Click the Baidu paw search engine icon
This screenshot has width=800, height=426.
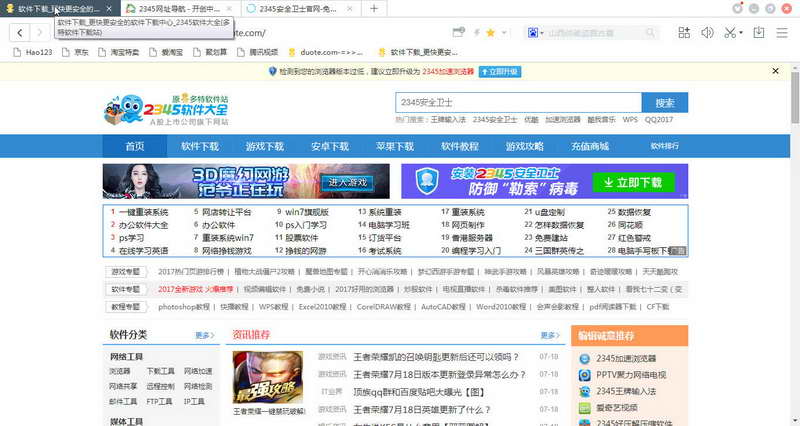click(533, 33)
